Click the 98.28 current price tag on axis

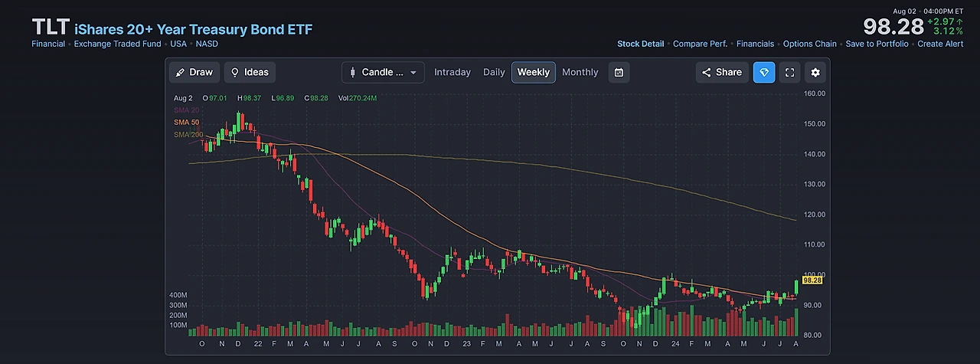click(x=812, y=280)
